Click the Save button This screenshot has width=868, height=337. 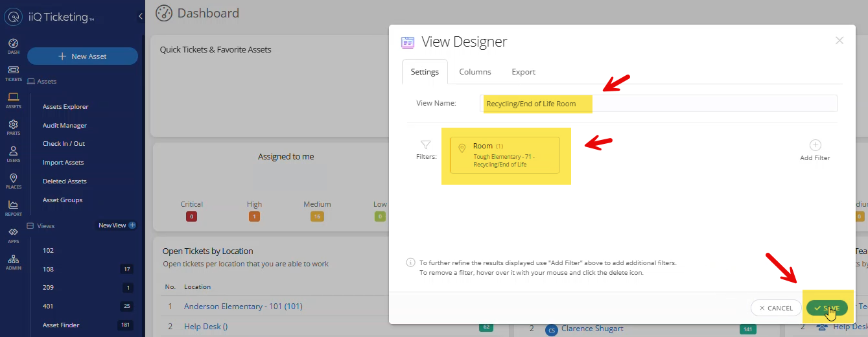[x=827, y=308]
